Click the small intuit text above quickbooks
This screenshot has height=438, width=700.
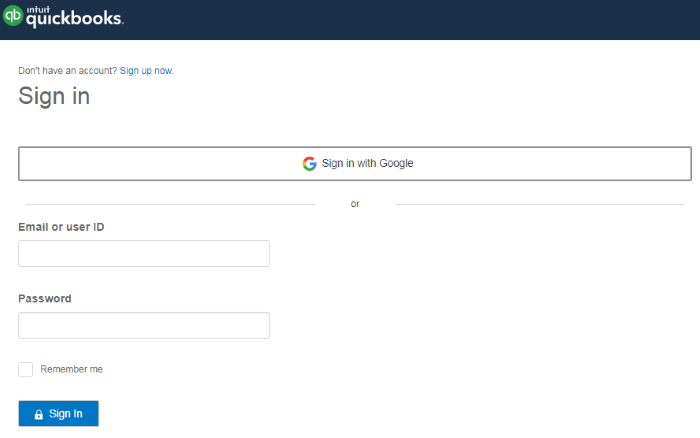pos(38,9)
